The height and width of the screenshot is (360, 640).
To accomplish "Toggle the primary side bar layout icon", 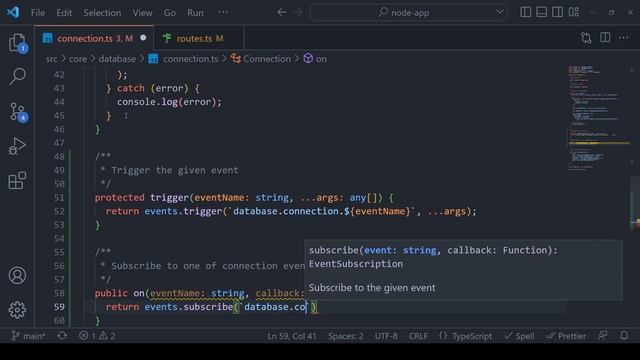I will (526, 12).
